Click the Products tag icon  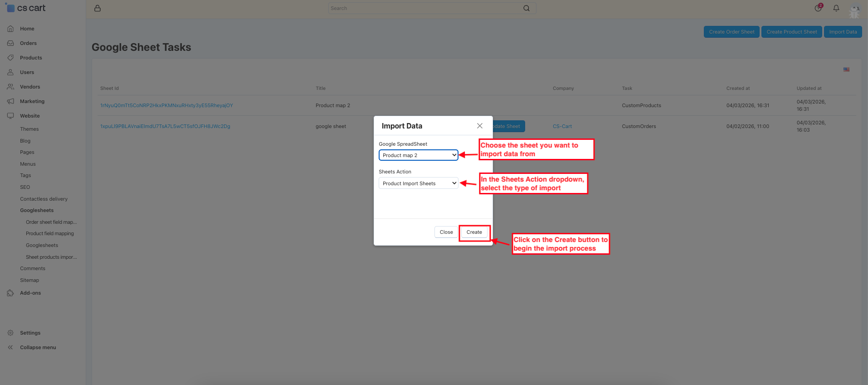point(10,58)
